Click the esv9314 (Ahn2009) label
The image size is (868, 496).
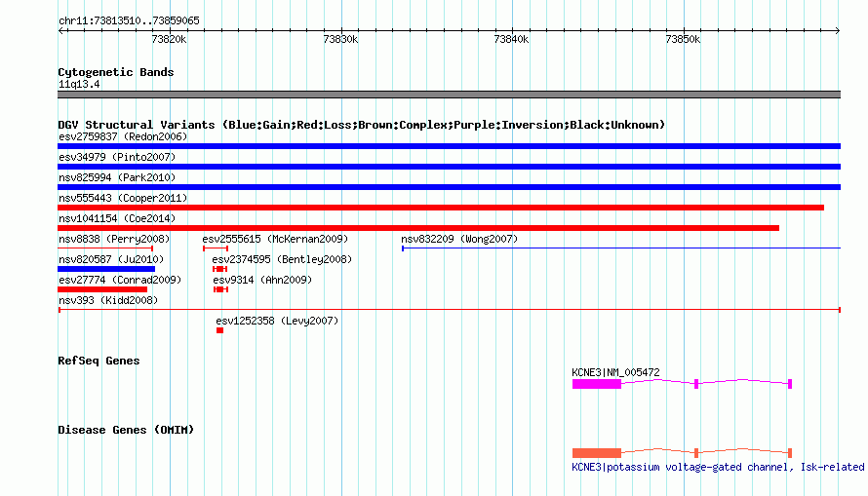pyautogui.click(x=262, y=280)
